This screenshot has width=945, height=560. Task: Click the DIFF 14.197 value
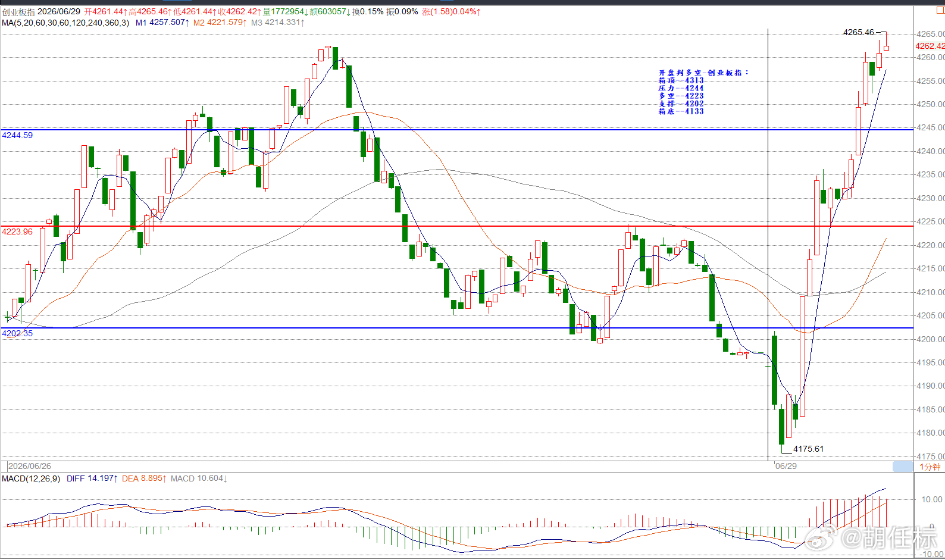[92, 478]
